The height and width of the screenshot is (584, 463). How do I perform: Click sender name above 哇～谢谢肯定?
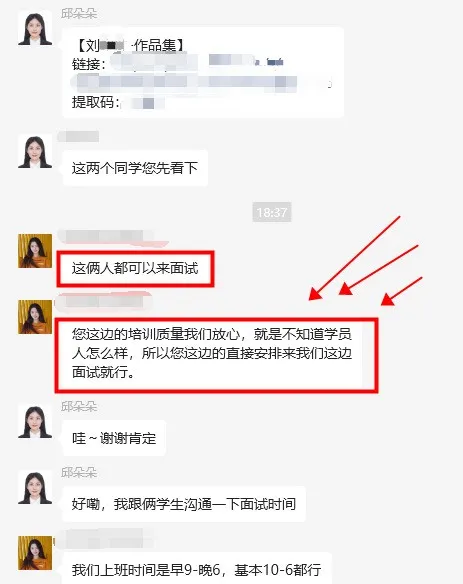(79, 406)
